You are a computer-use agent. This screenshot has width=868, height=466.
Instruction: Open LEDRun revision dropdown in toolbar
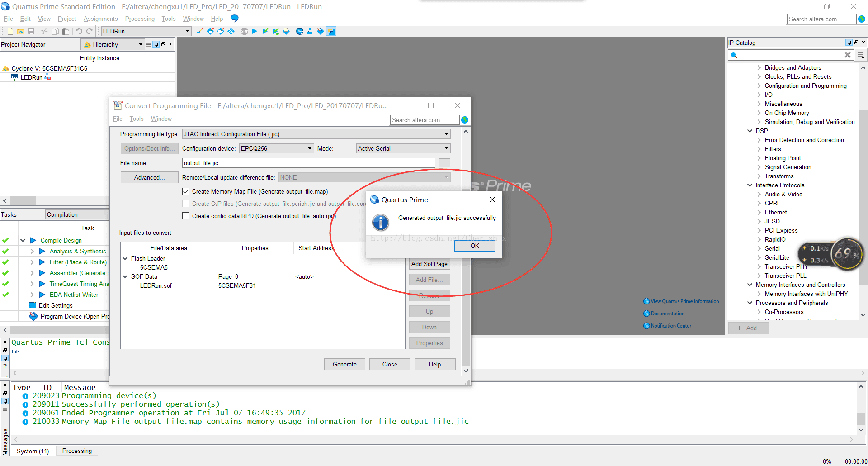pos(146,31)
